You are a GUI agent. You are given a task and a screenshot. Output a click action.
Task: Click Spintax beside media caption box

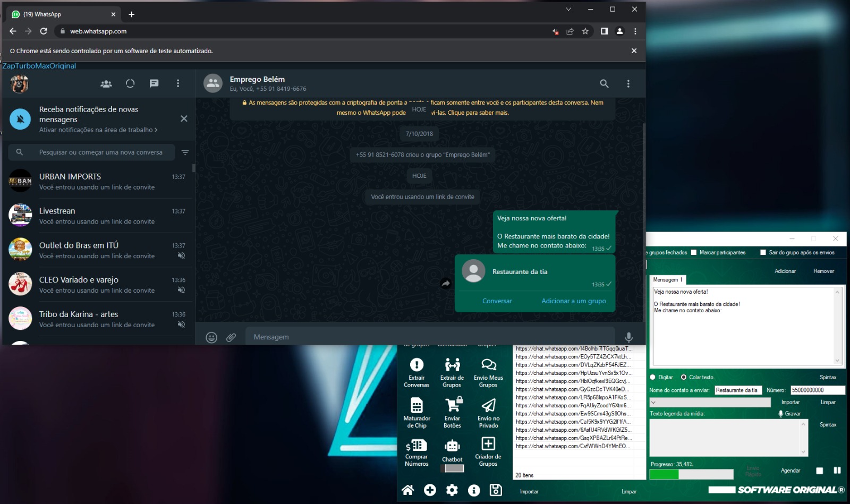[828, 424]
